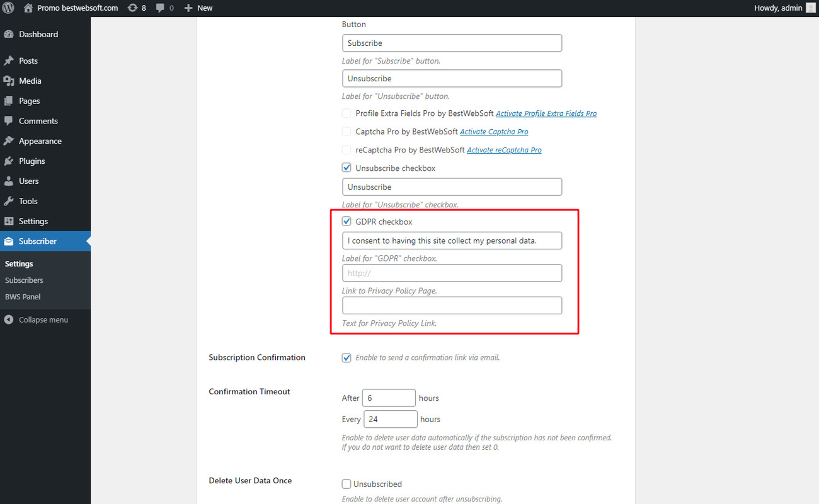Click the Tools menu text
819x504 pixels.
pos(28,202)
